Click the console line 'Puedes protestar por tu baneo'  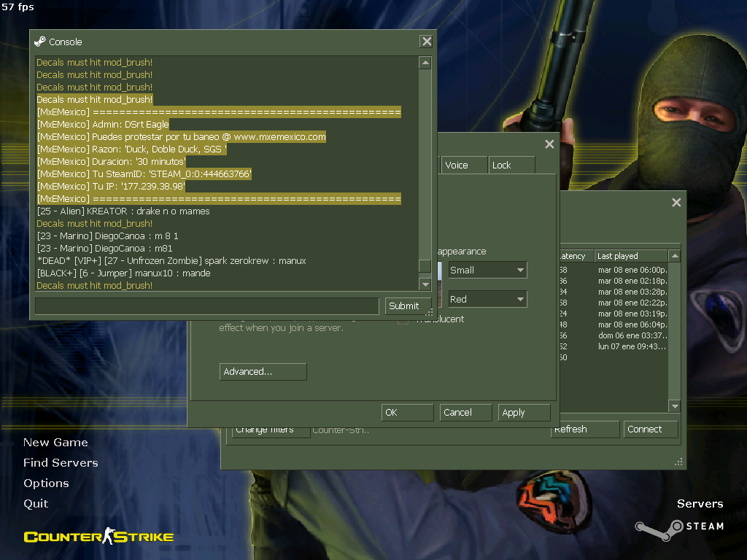[182, 136]
